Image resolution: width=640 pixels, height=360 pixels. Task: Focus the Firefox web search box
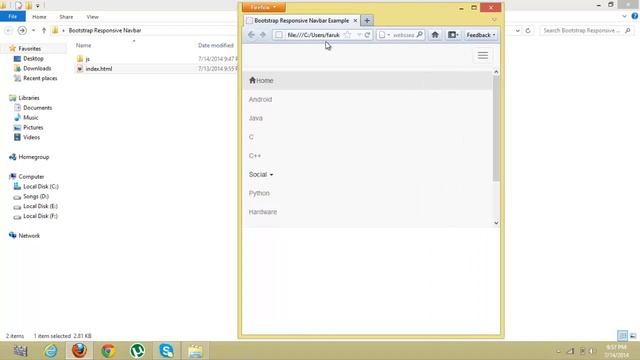coord(400,35)
